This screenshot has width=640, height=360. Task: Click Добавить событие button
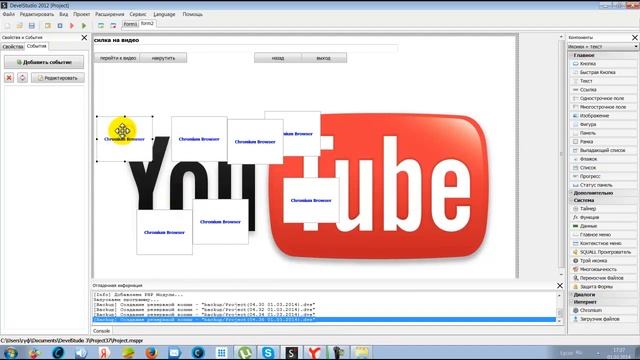tap(44, 62)
